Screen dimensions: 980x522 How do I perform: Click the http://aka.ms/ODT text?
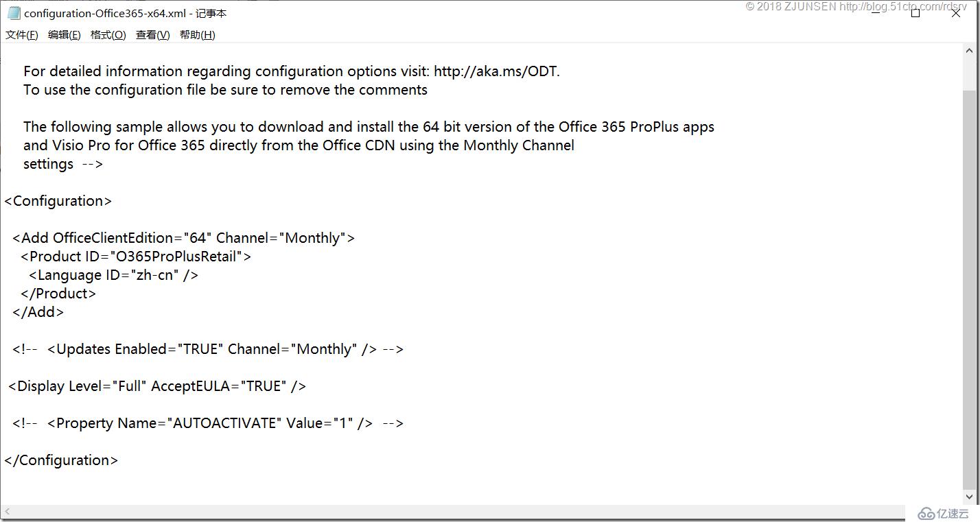coord(497,71)
